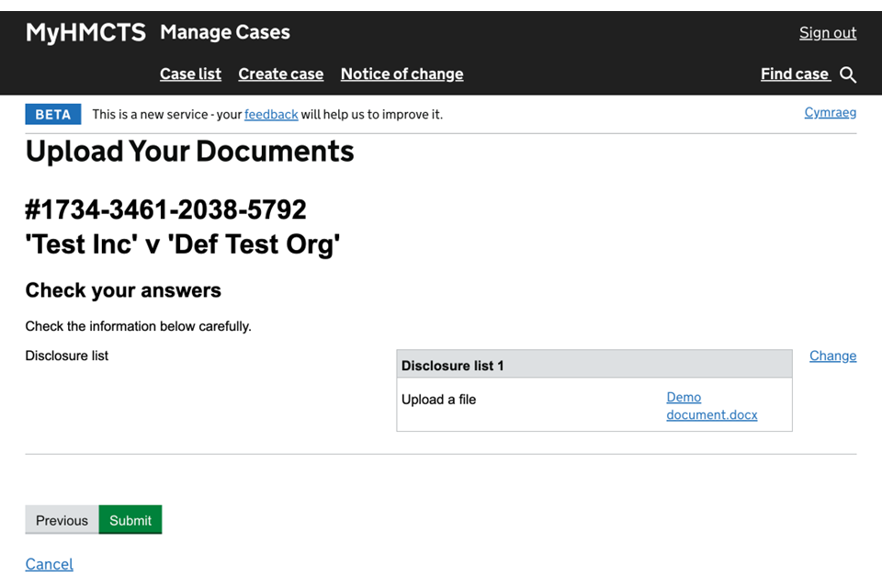The width and height of the screenshot is (882, 588).
Task: Click the MyHMCTS logo
Action: coord(85,33)
